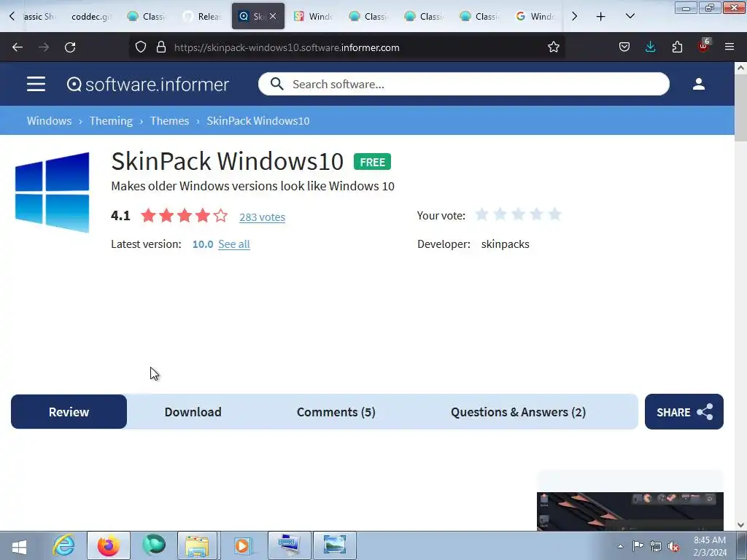Open 283 votes link
Screen dimensions: 747x560
coord(262,217)
